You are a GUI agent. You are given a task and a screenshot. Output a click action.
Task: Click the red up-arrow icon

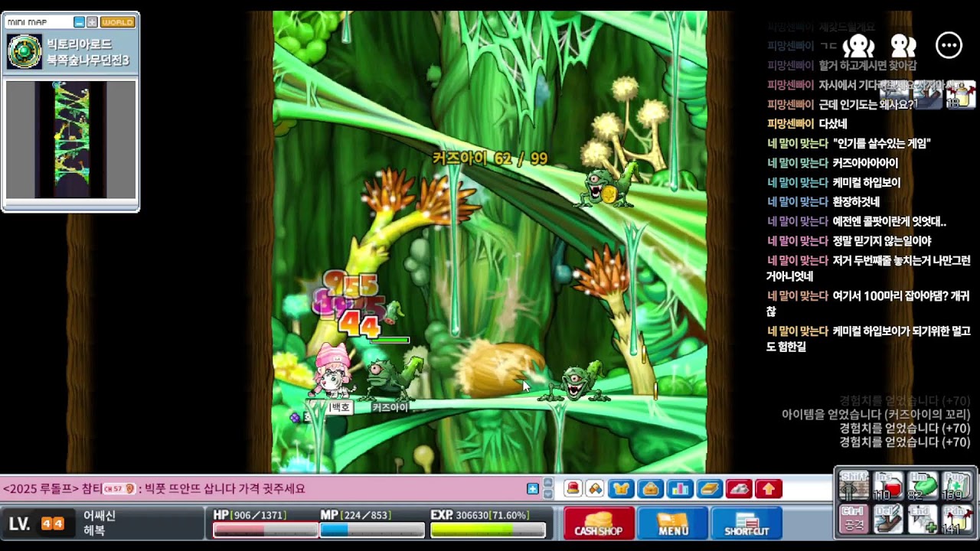pos(768,489)
